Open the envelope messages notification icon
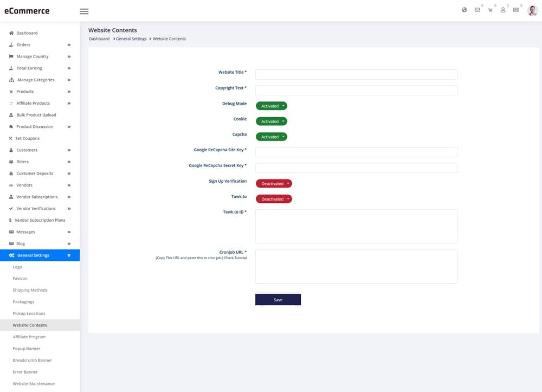 coord(478,10)
